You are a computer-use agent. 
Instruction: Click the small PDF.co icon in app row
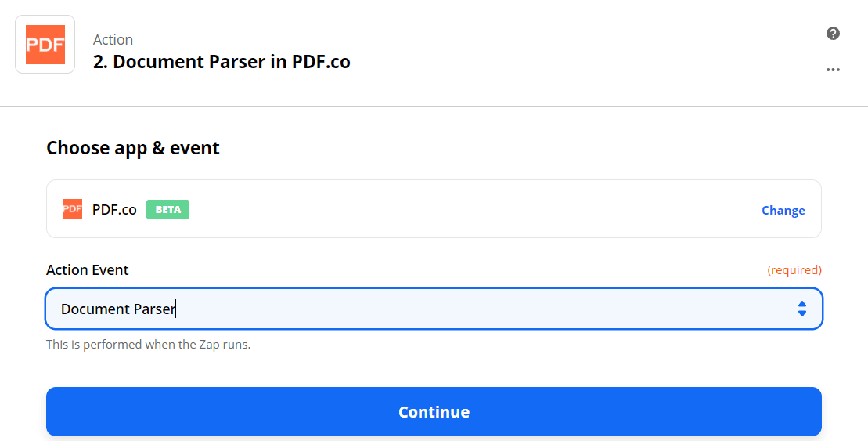click(72, 209)
